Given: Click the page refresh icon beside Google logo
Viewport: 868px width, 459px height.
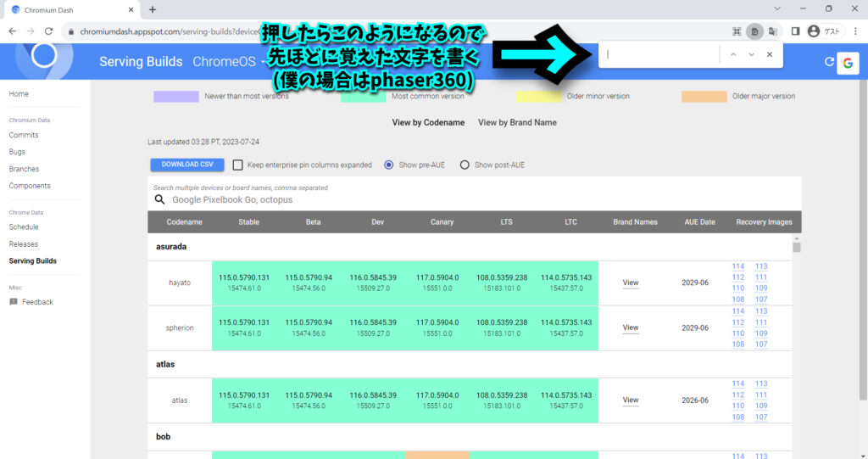Looking at the screenshot, I should coord(829,62).
